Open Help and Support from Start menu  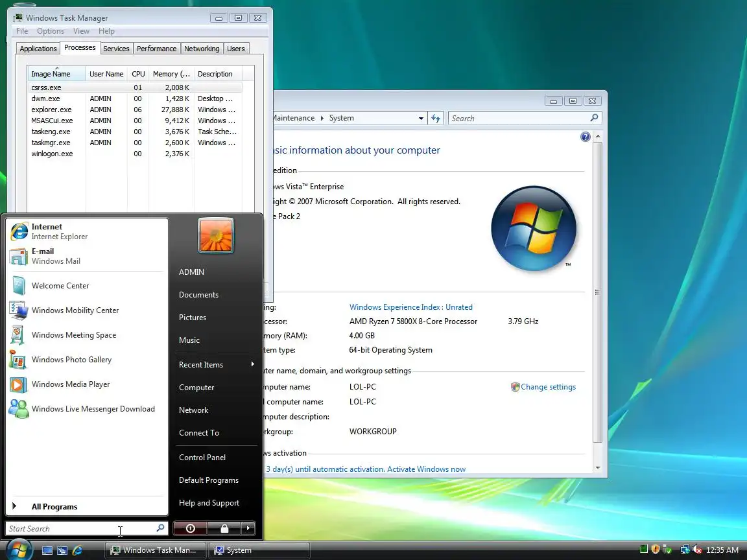click(x=209, y=503)
